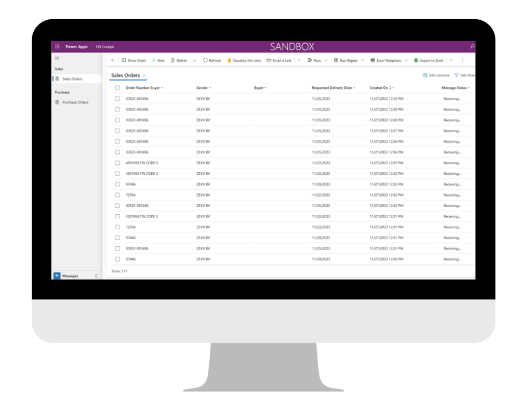Click New to create a record
The height and width of the screenshot is (418, 532).
click(x=158, y=60)
